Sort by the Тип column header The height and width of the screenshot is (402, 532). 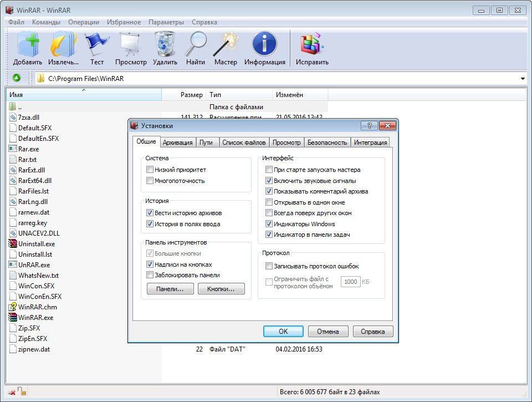[239, 94]
